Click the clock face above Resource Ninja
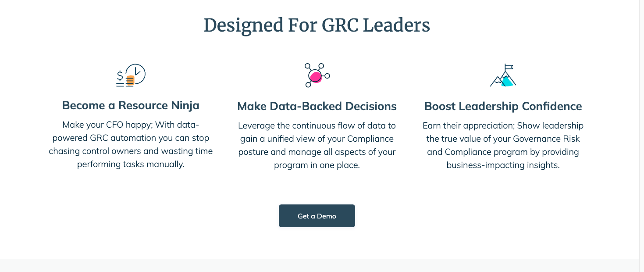The height and width of the screenshot is (272, 644). point(136,73)
